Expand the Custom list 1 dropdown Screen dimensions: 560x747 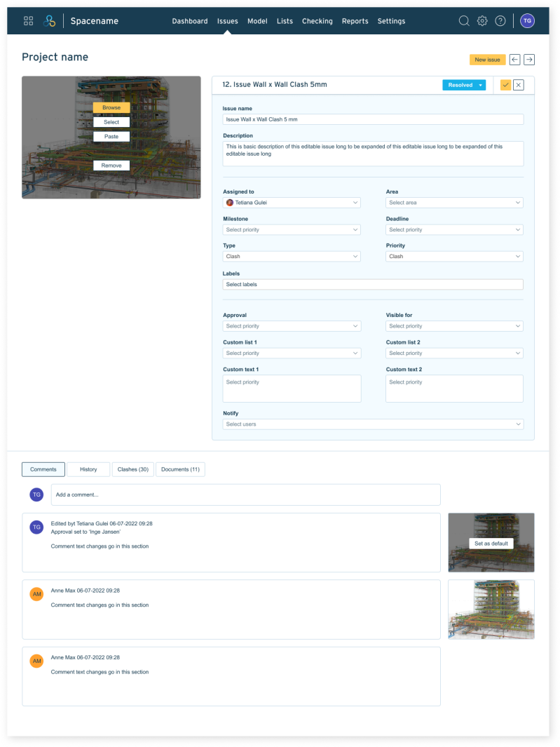pyautogui.click(x=292, y=353)
